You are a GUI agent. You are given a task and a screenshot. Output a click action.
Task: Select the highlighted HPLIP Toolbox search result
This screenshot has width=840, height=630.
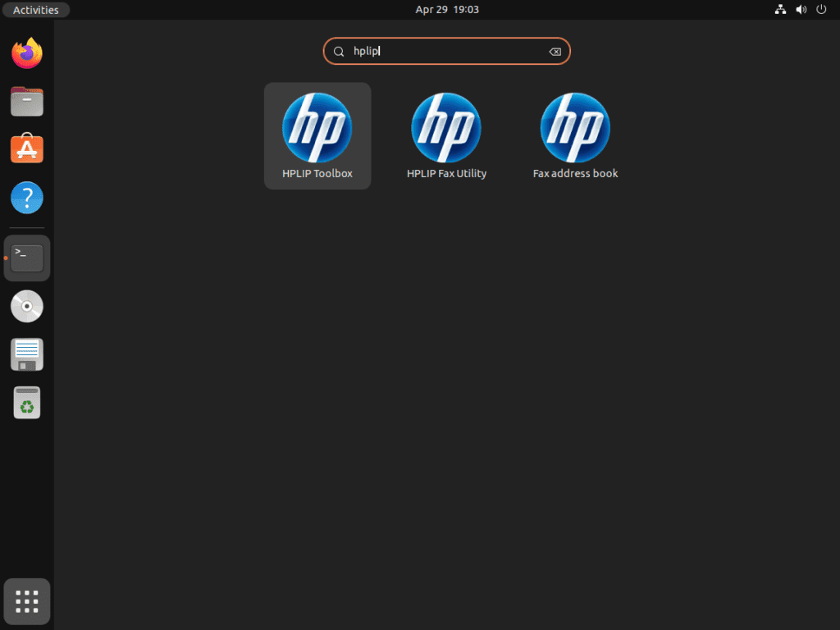click(x=317, y=135)
